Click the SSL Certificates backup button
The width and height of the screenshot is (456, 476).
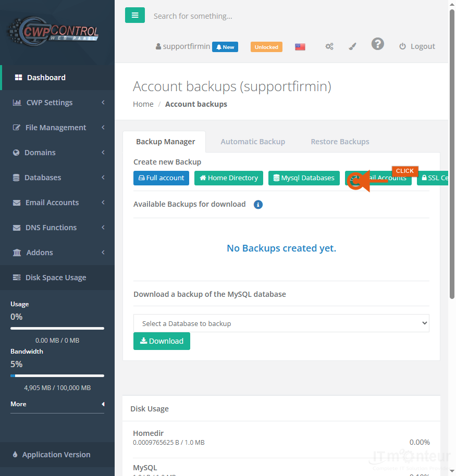[433, 178]
